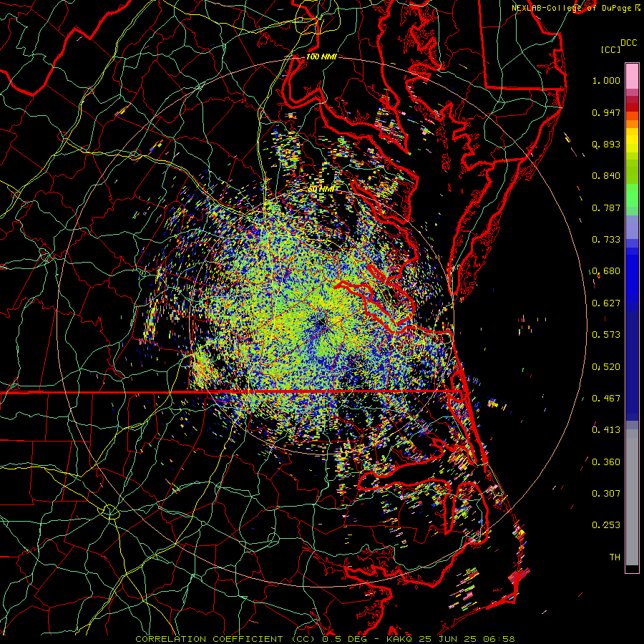This screenshot has width=644, height=644.
Task: Click the 25 JUN 25 06:58 timestamp
Action: pos(467,639)
